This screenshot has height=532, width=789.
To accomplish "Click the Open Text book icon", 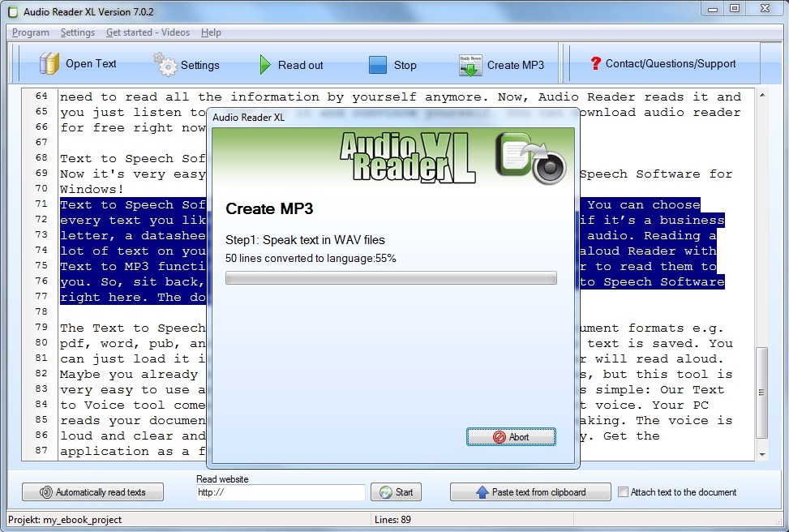I will (x=50, y=64).
